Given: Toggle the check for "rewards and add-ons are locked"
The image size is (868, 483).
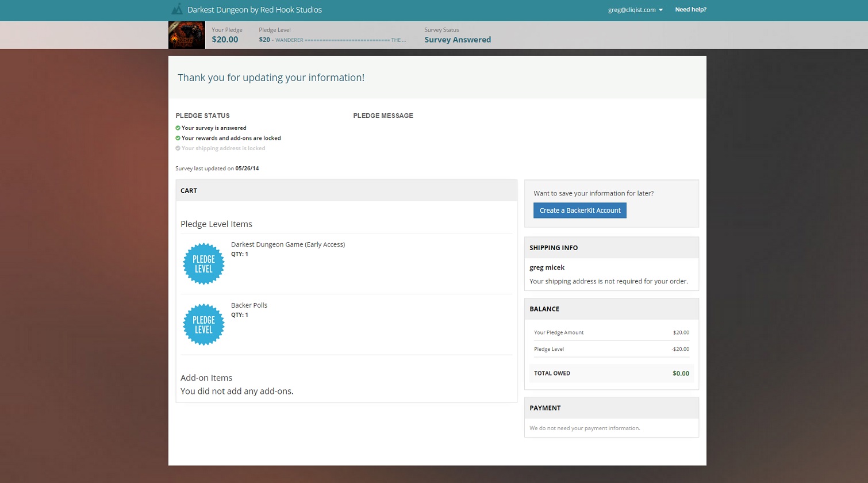Looking at the screenshot, I should [178, 138].
